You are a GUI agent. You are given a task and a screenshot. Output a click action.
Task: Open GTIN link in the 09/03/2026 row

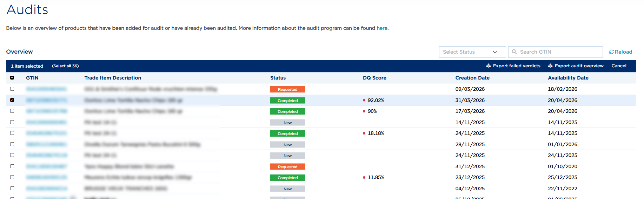(46, 89)
